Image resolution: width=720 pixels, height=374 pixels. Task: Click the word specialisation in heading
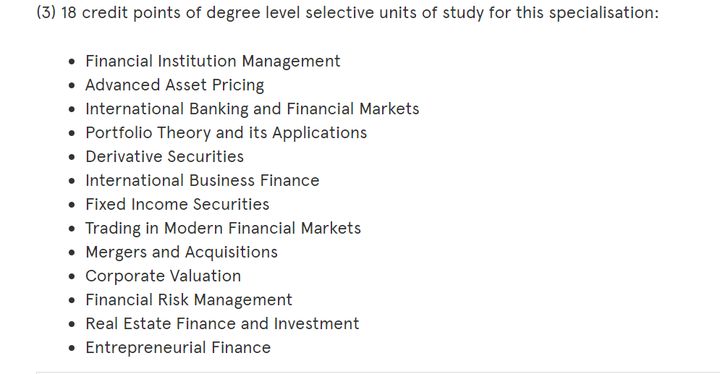(x=604, y=13)
